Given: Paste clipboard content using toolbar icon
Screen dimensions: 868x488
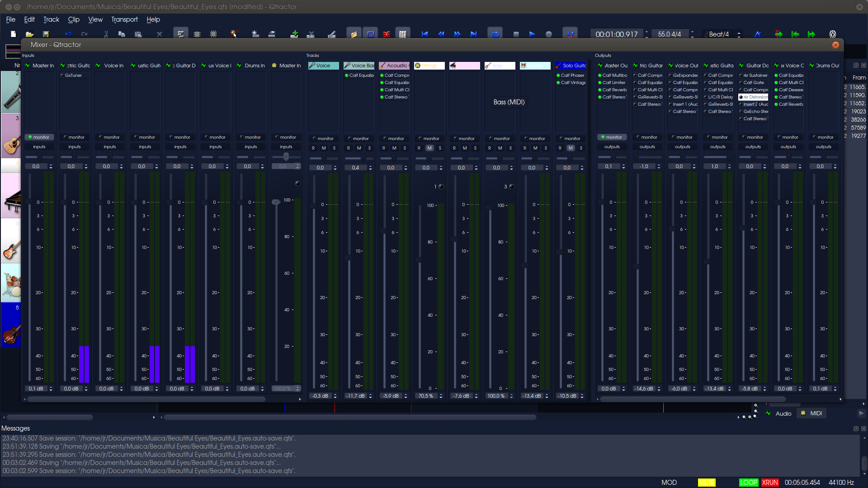Looking at the screenshot, I should (138, 34).
